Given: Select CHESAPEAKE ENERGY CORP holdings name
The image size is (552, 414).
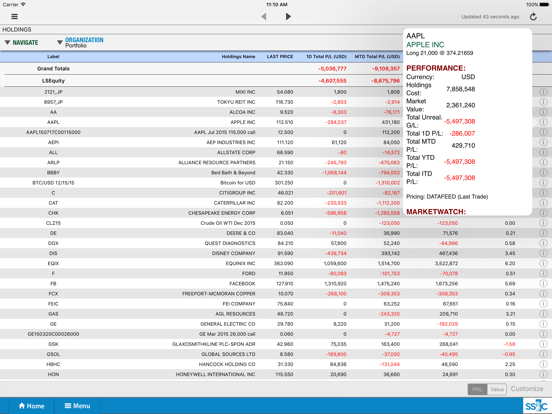Looking at the screenshot, I should [x=222, y=213].
